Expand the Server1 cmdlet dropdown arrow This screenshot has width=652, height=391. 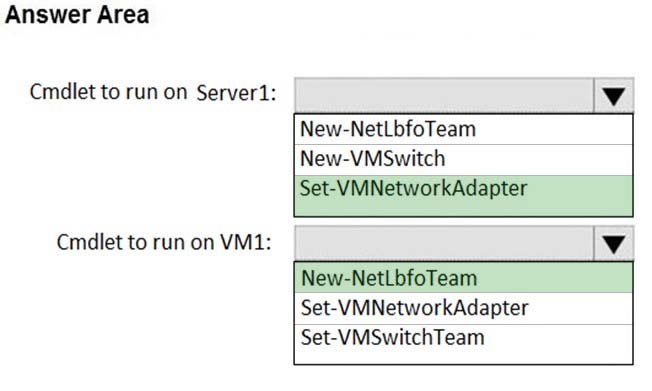point(614,95)
